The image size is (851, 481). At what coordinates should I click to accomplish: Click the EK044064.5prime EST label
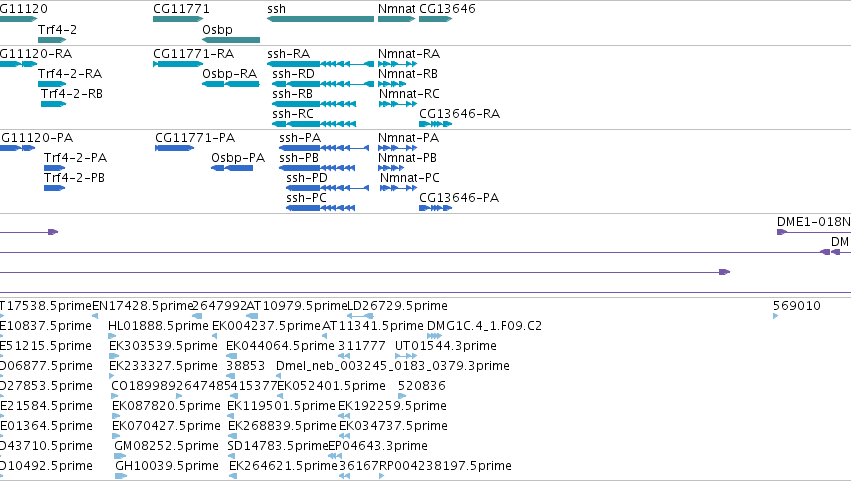click(280, 346)
